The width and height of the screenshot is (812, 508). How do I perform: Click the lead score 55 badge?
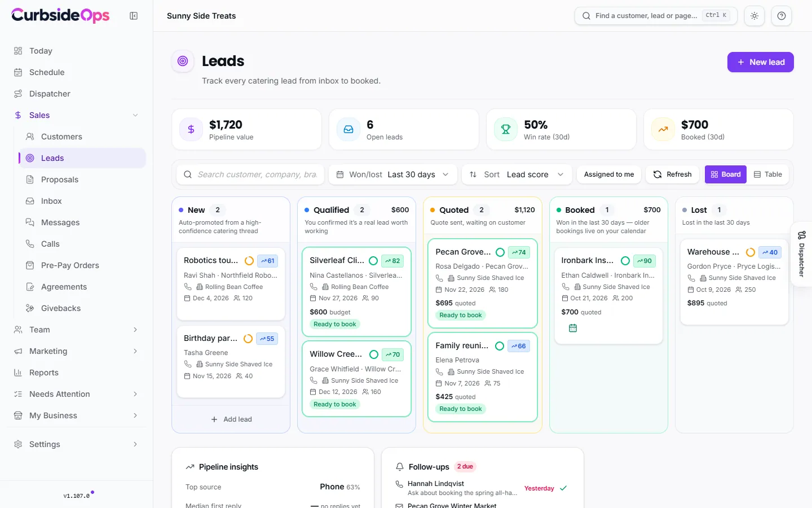click(267, 339)
